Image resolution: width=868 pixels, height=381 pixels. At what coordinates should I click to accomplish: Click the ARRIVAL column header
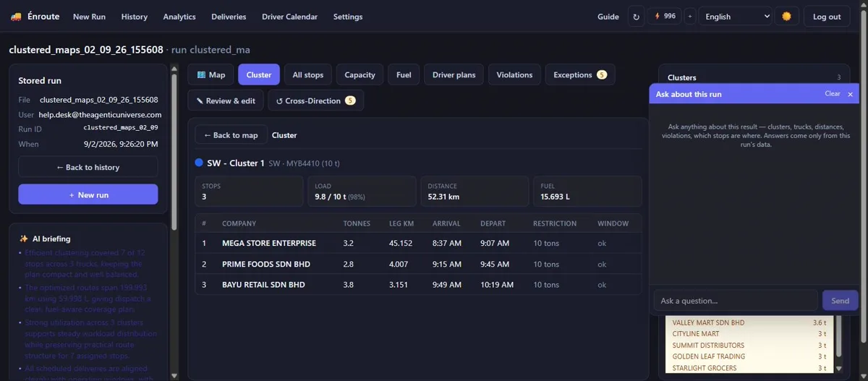(446, 223)
